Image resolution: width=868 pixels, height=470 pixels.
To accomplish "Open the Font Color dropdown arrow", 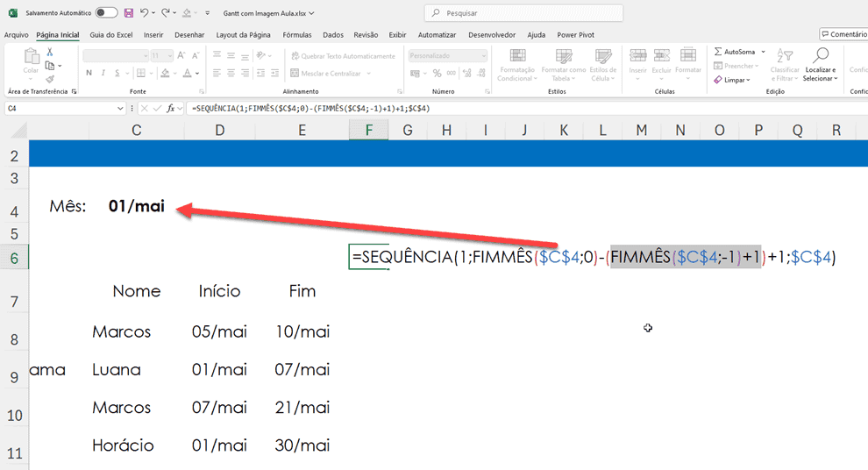I will point(197,73).
